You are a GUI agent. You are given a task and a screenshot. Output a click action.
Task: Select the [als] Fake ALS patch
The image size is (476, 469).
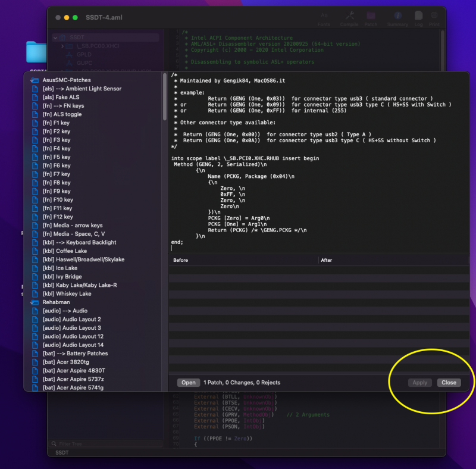[62, 97]
